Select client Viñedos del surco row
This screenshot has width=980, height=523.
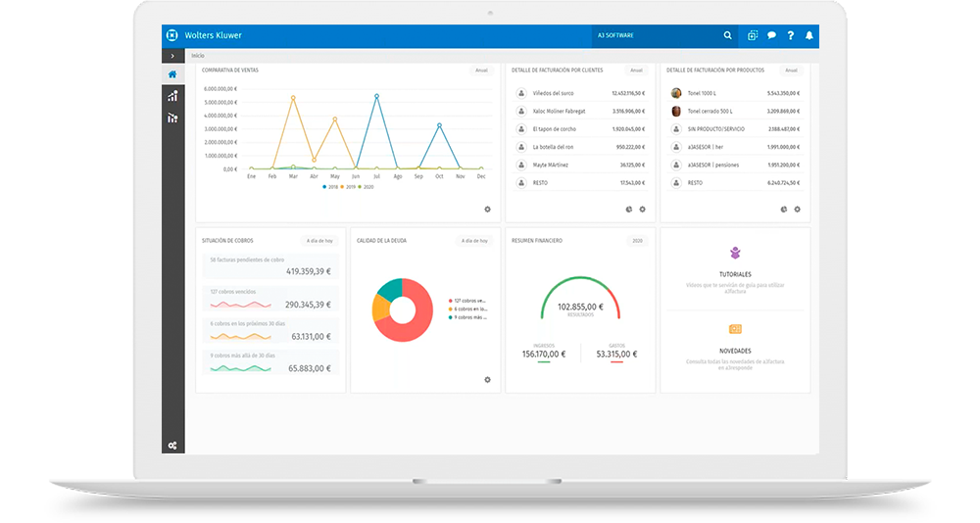tap(577, 93)
